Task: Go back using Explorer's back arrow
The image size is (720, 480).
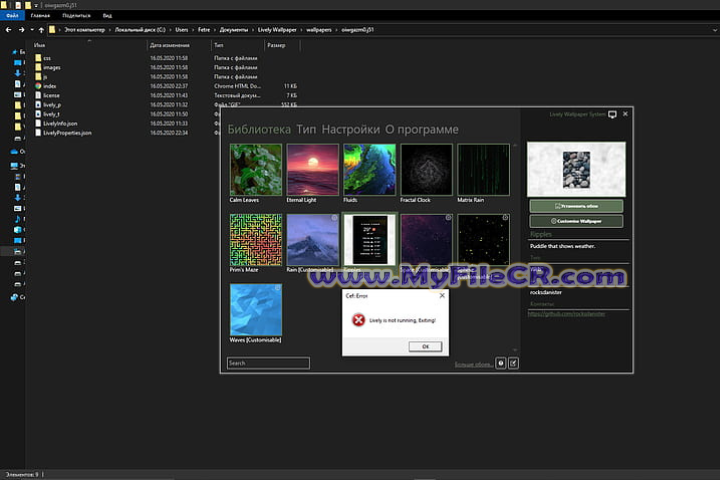Action: (8, 31)
